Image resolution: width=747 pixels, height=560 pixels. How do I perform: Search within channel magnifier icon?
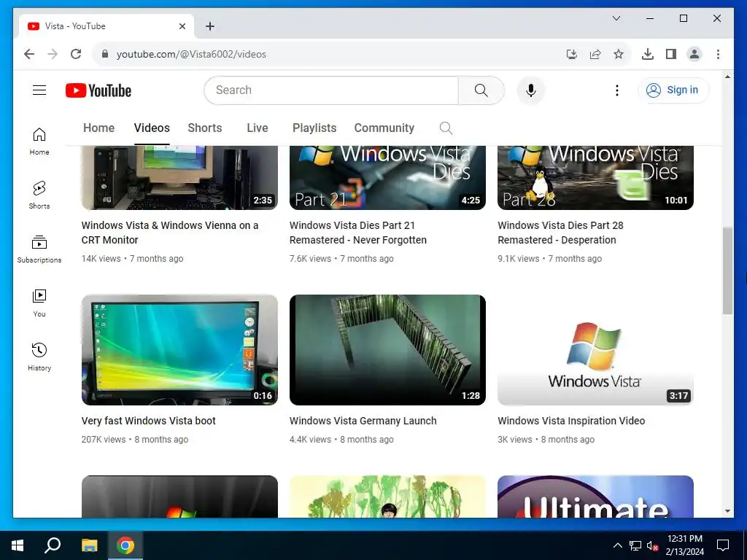point(446,128)
